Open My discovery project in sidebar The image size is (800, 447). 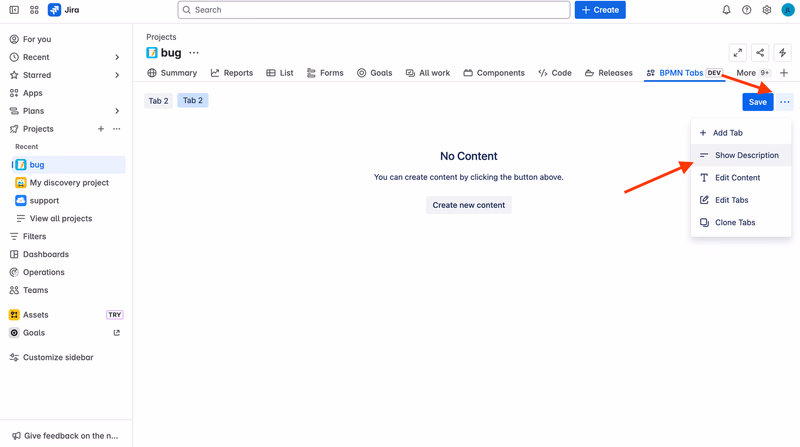point(68,183)
